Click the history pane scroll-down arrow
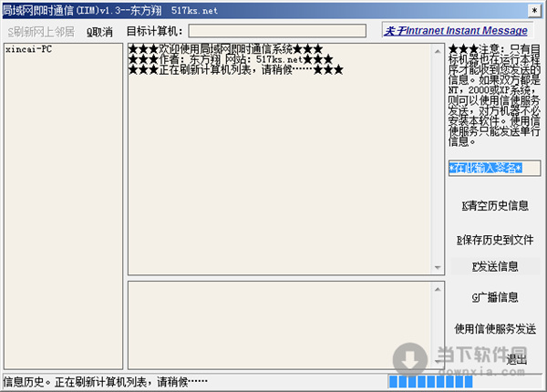 point(438,267)
